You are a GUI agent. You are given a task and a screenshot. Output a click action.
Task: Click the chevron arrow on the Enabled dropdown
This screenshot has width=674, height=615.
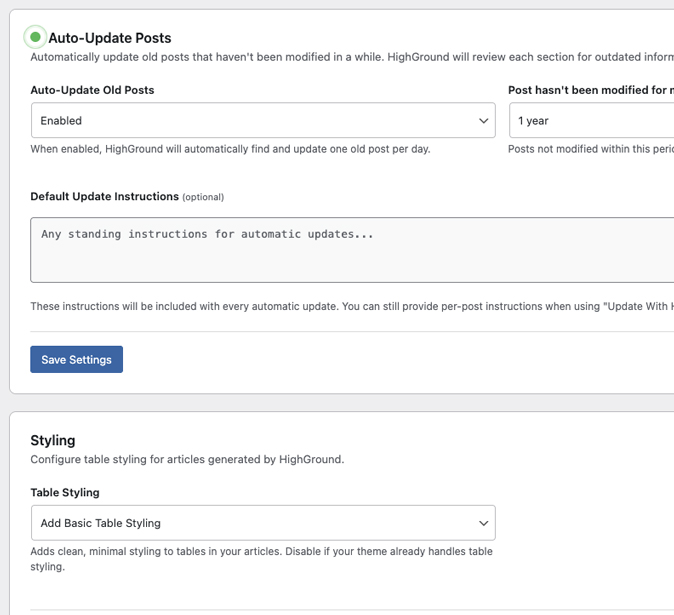coord(483,121)
